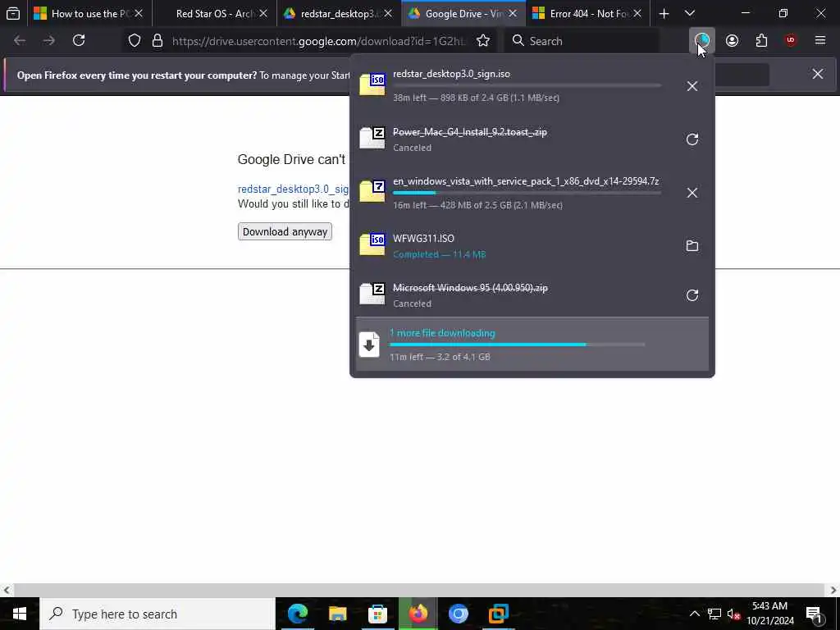Close the Red Star OS tab
The width and height of the screenshot is (840, 630).
[263, 13]
